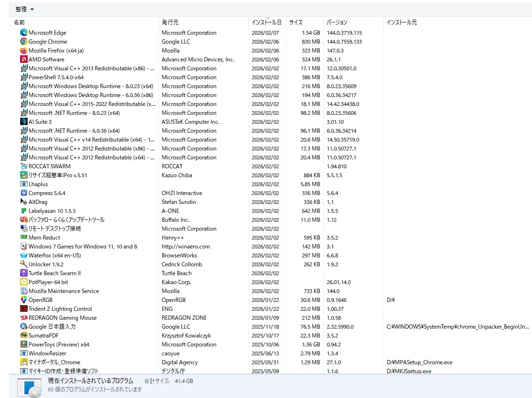Click the Unlocker 1.9.2 wand icon
Screen dimensions: 532x398
point(24,264)
